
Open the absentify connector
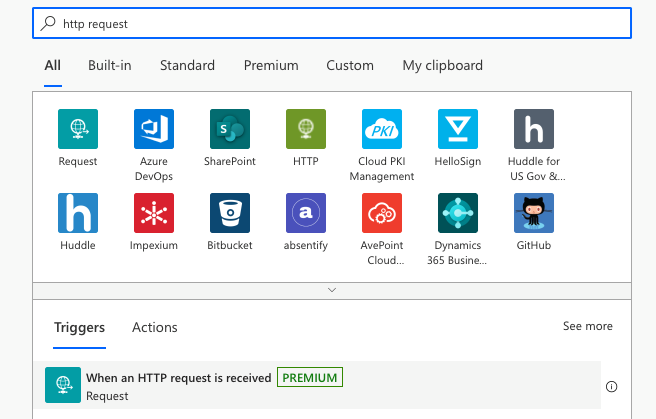(306, 213)
